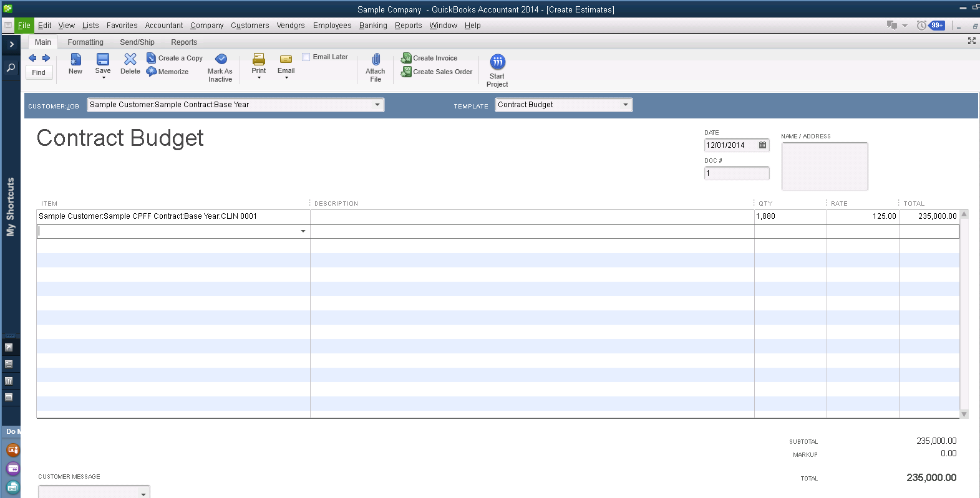
Task: Toggle the Email Later checkbox
Action: point(306,57)
